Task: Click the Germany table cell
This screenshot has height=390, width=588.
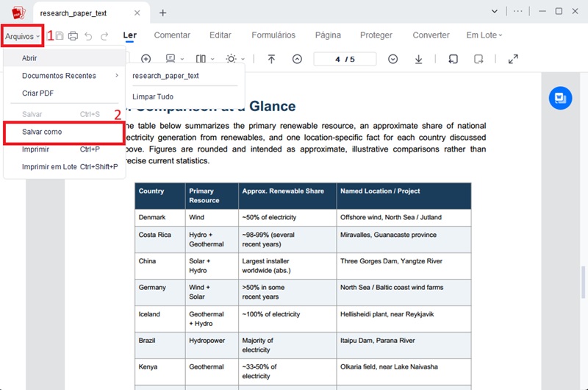Action: pyautogui.click(x=160, y=292)
